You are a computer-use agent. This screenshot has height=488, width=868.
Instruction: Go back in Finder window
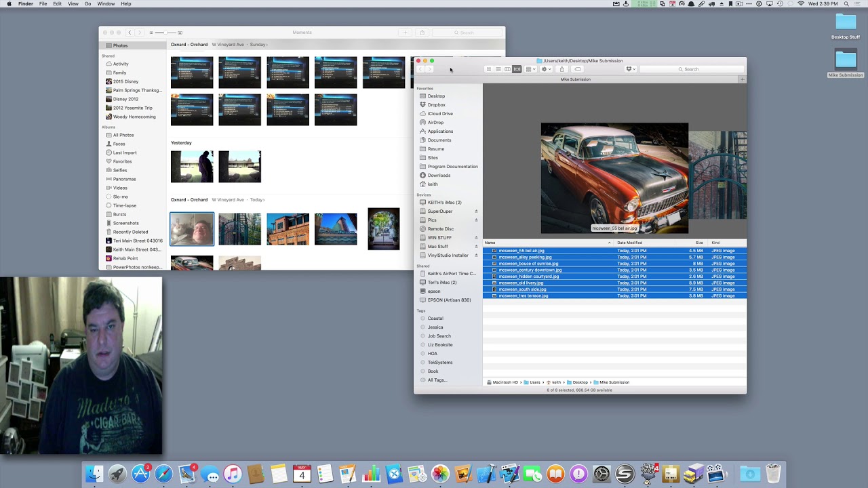pos(420,69)
